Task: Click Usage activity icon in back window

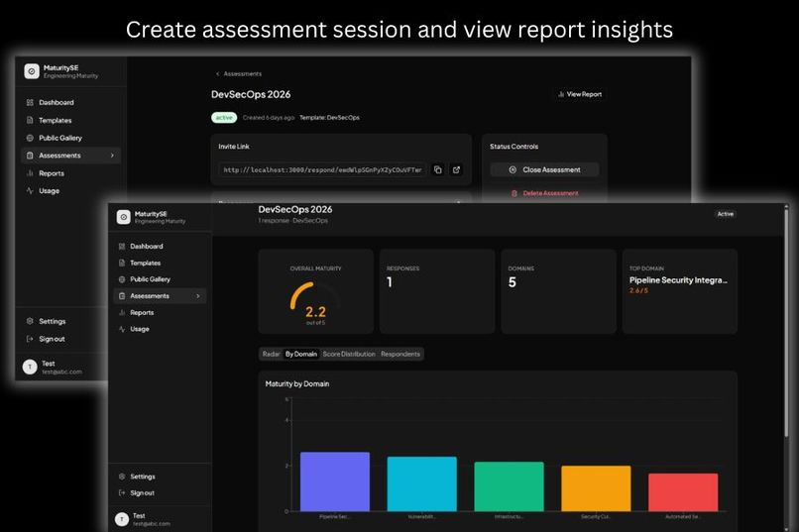Action: 30,190
